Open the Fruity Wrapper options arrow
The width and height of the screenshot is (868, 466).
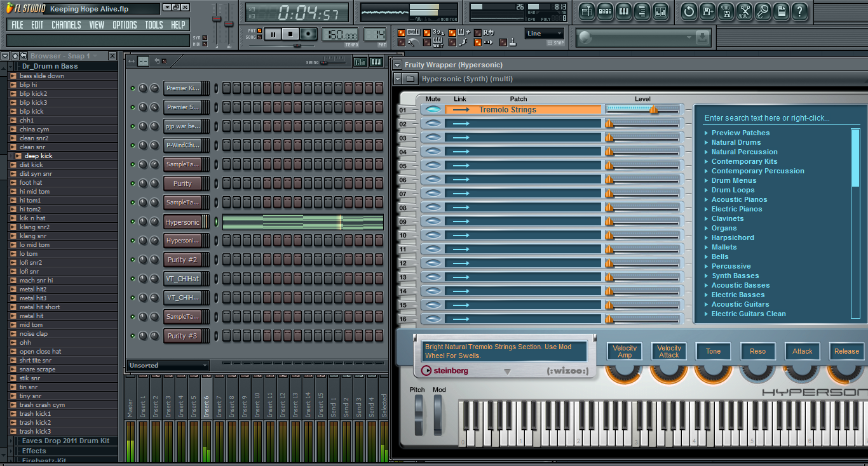[x=397, y=65]
